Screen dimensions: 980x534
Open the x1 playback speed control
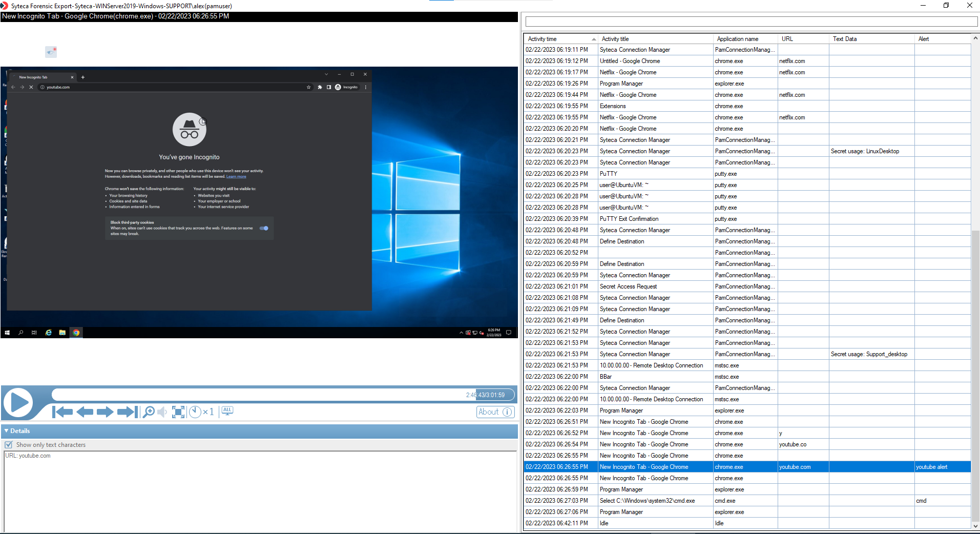coord(201,412)
